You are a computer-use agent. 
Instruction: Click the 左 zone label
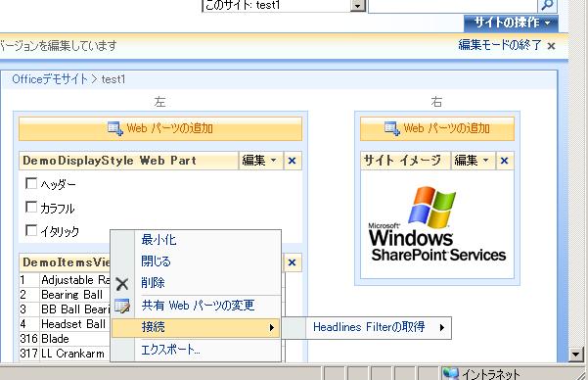point(159,102)
